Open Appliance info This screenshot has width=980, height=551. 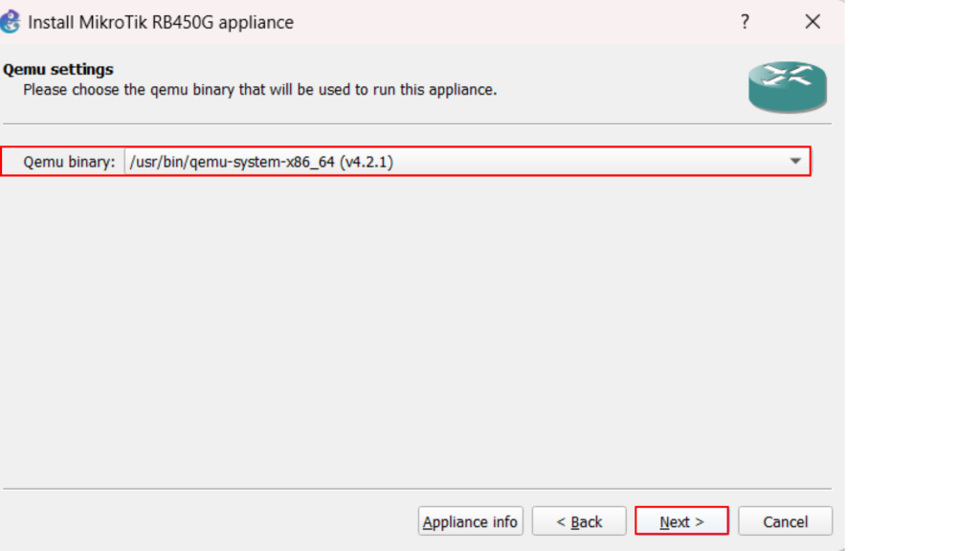click(x=470, y=521)
